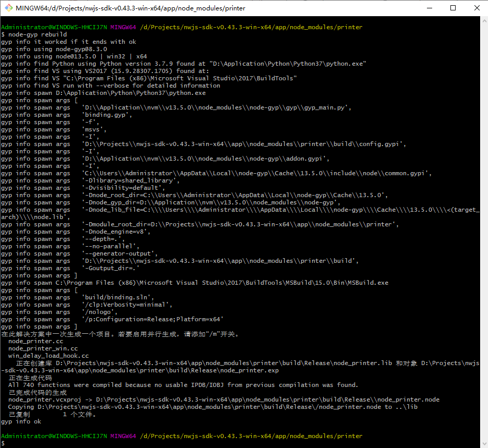Click the '-Dlibrary=shared_library' line
This screenshot has height=448, width=488.
point(90,180)
